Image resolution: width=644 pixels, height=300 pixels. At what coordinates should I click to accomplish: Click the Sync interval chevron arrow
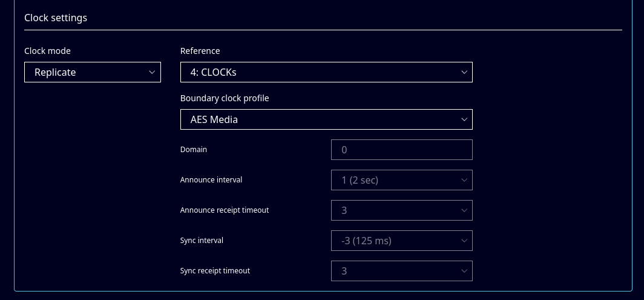pos(464,241)
